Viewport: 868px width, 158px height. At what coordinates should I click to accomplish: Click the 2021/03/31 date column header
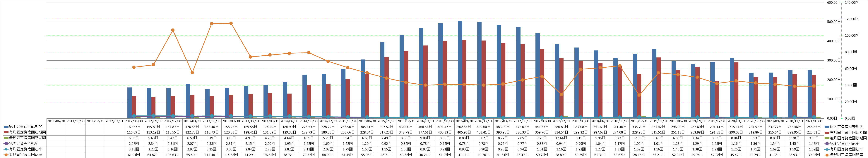tap(814, 121)
